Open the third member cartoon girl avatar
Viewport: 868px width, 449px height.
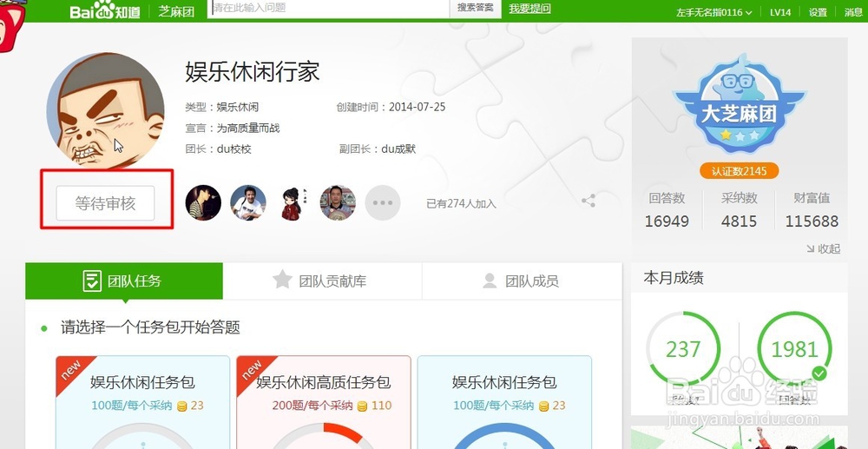(293, 202)
